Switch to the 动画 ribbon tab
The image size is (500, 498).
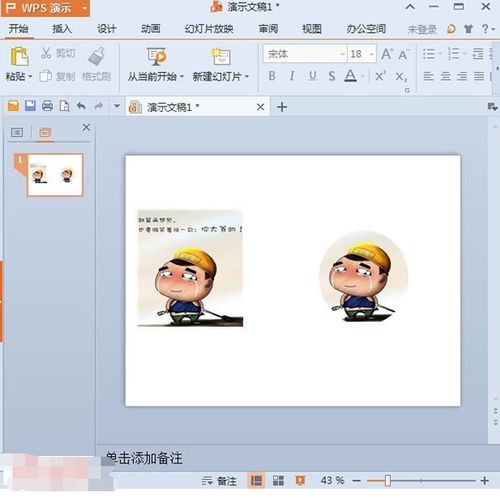click(x=151, y=29)
